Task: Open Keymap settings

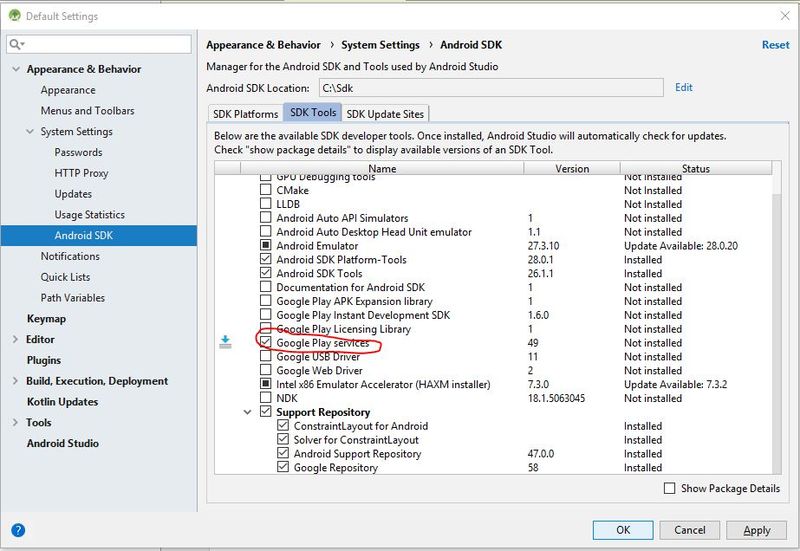Action: pos(46,319)
